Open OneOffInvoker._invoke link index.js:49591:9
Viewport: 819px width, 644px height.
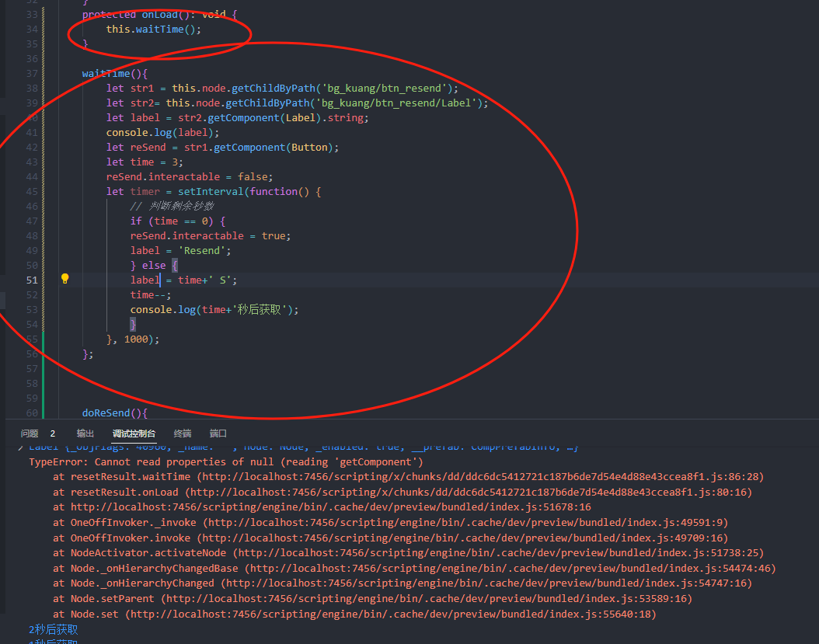465,522
